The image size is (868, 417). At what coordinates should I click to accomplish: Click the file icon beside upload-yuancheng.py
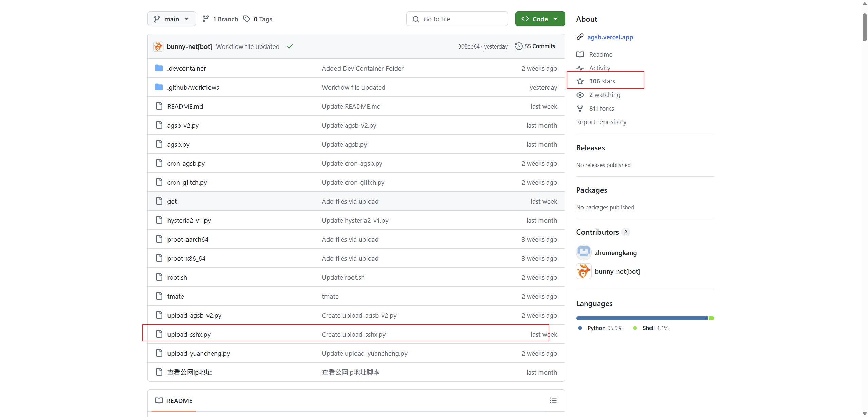click(159, 353)
